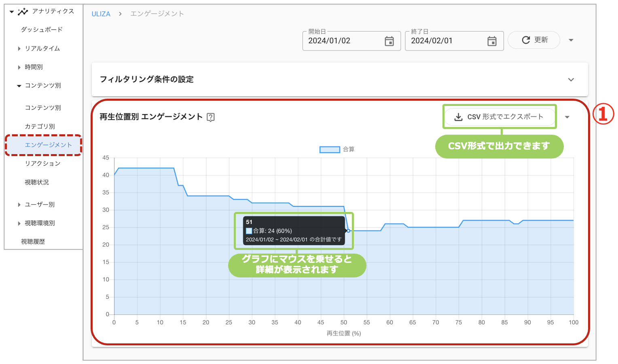Image resolution: width=618 pixels, height=364 pixels.
Task: Open 視聴履歴 in the sidebar
Action: tap(33, 241)
